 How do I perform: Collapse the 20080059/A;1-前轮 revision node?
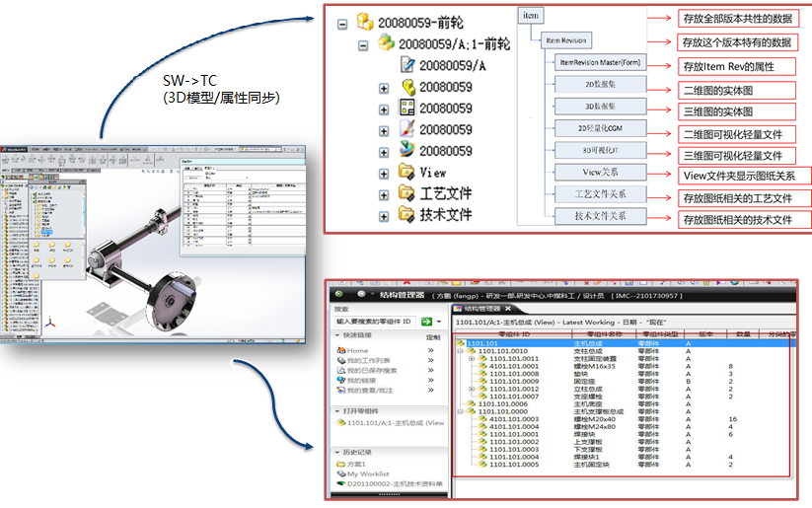click(362, 44)
